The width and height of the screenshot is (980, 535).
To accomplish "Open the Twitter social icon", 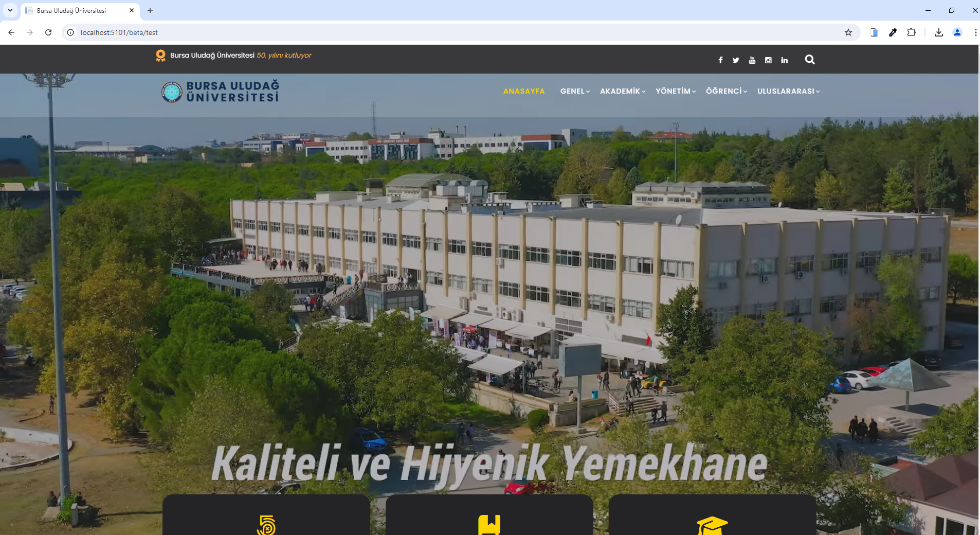I will tap(736, 60).
